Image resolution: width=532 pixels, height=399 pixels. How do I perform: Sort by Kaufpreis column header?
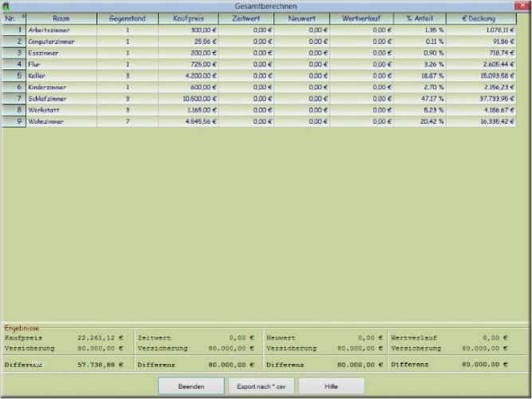(x=188, y=18)
